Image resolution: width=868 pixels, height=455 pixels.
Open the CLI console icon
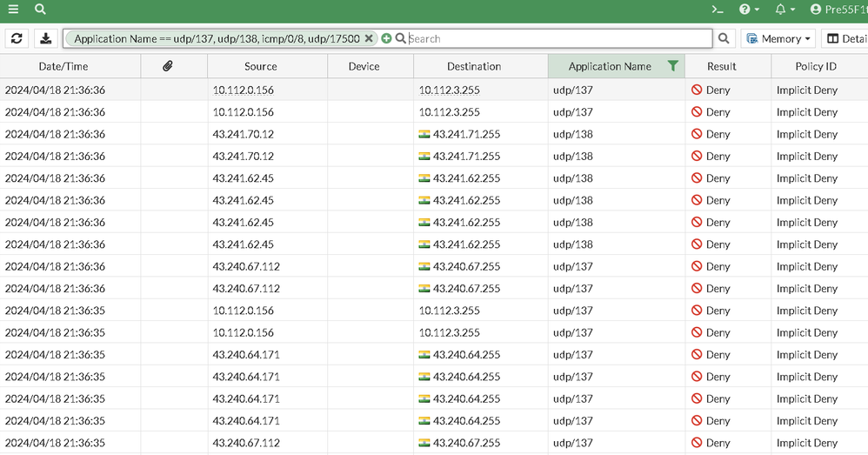pos(718,10)
